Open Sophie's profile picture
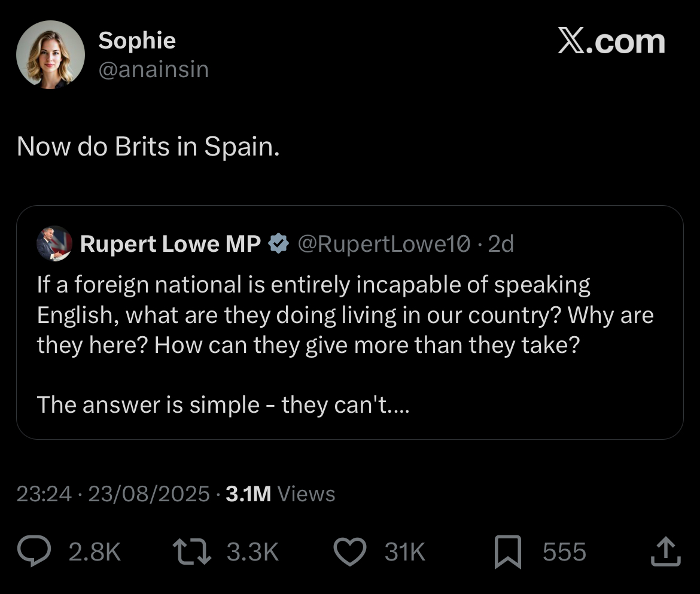Screen dimensions: 700x594 (50, 54)
